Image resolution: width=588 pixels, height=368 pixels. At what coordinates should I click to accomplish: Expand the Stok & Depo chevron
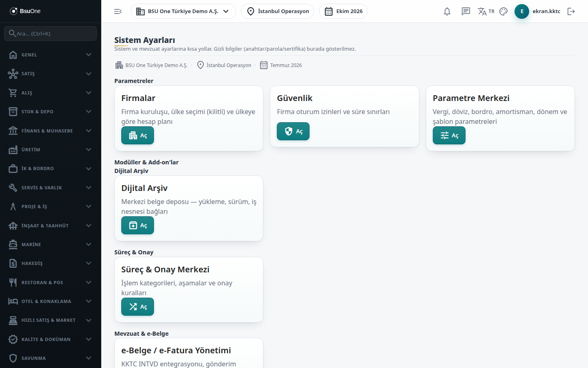[x=89, y=112]
